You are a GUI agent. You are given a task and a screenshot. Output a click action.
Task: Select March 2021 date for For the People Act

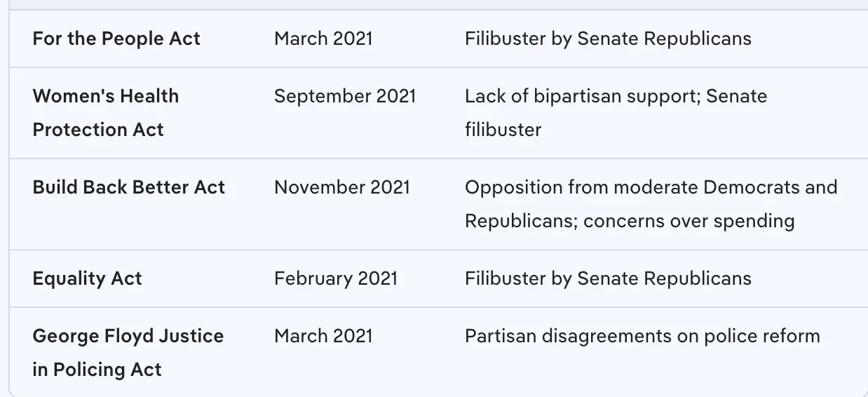point(323,39)
